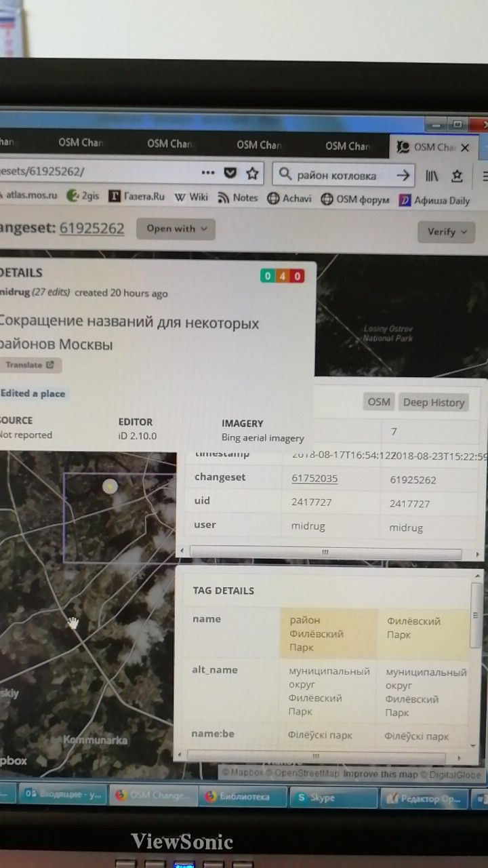Click the OpenStreetMap attribution link
Screen dimensions: 488x868
click(x=304, y=773)
